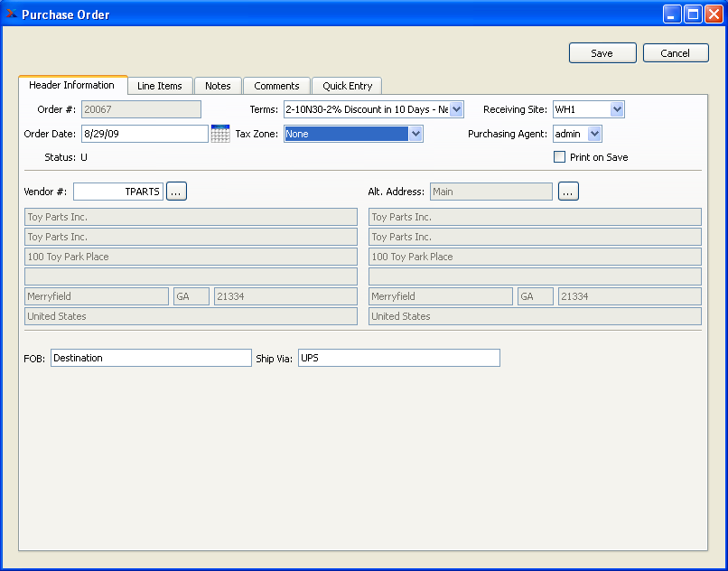The width and height of the screenshot is (728, 571).
Task: Click into the FOB input field
Action: click(151, 358)
